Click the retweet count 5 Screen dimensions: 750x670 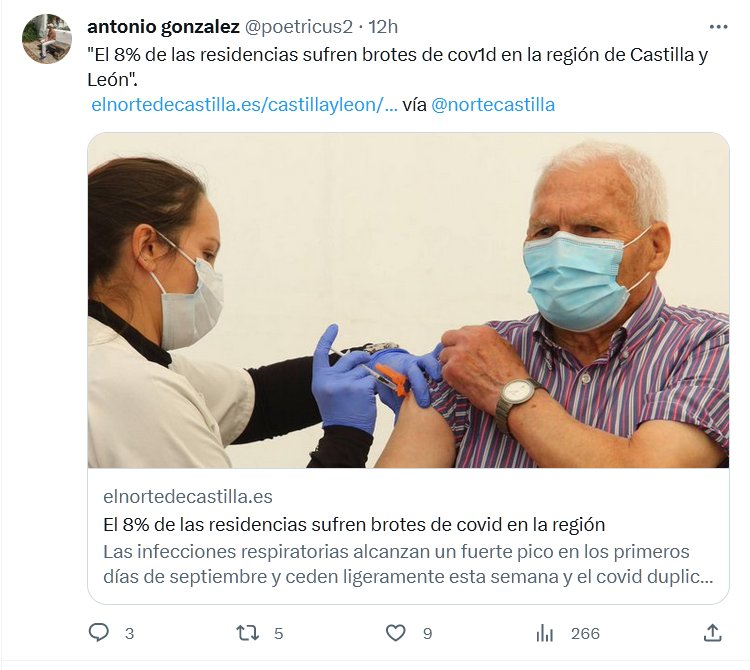pos(278,634)
